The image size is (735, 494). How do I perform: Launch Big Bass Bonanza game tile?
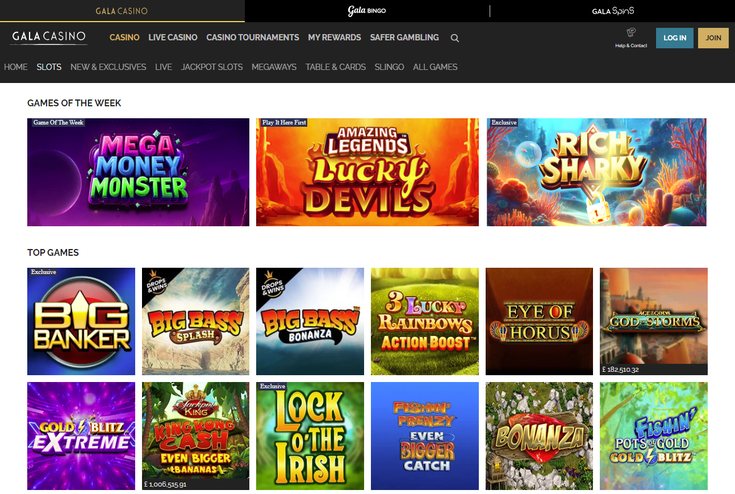[310, 321]
